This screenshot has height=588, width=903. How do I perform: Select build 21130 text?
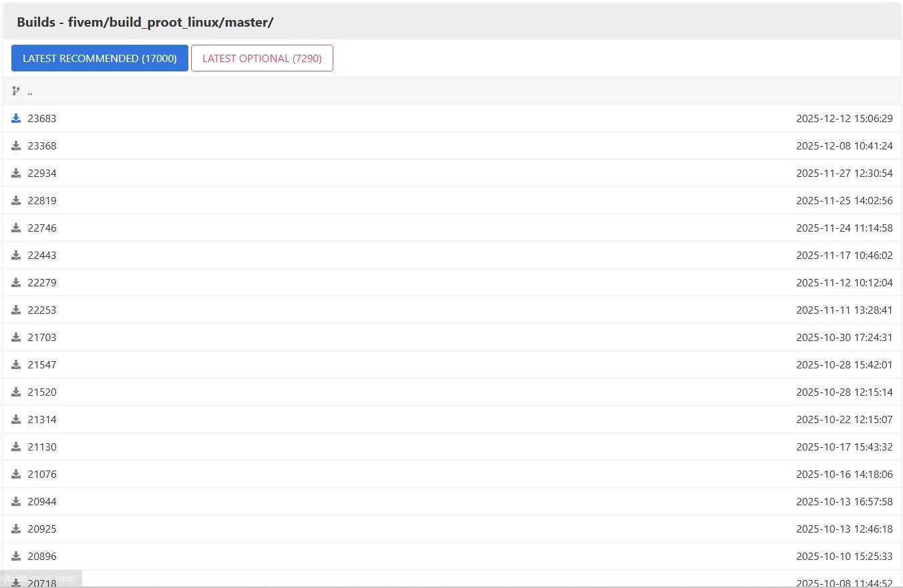point(42,447)
